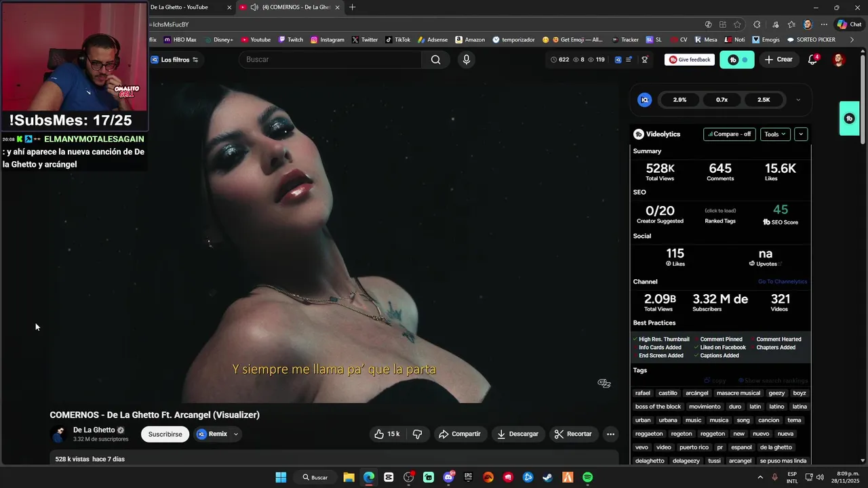Open Copilot Chat in browser
The height and width of the screenshot is (488, 868).
point(849,24)
